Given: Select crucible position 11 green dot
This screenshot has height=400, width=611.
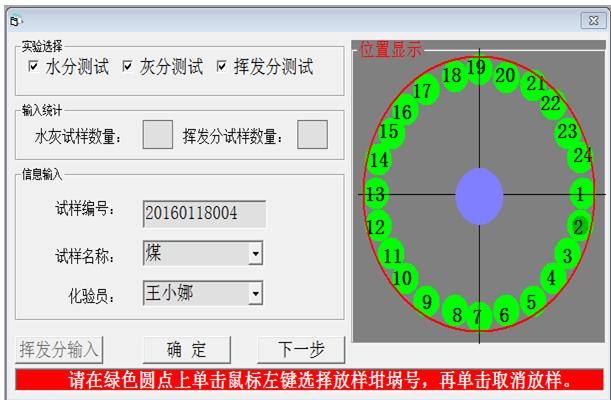Looking at the screenshot, I should [391, 255].
